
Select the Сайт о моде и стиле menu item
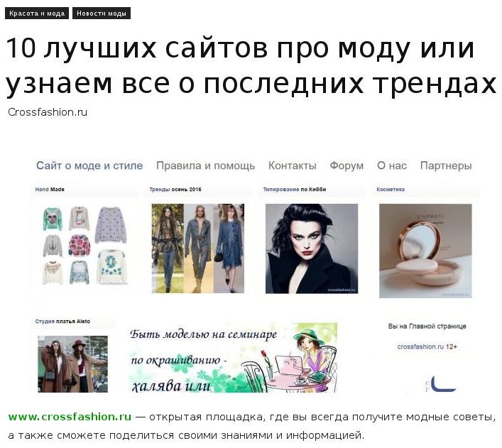click(x=89, y=165)
